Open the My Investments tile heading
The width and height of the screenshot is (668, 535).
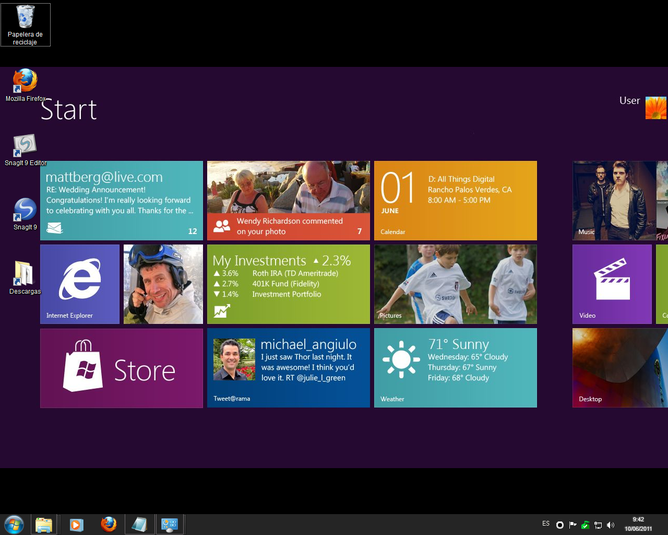[x=259, y=260]
